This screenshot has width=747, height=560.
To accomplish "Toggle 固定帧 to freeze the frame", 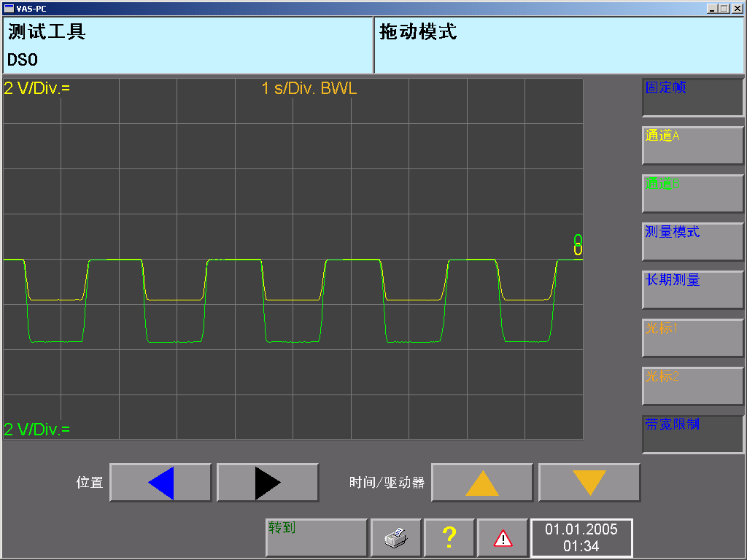I will tap(692, 97).
